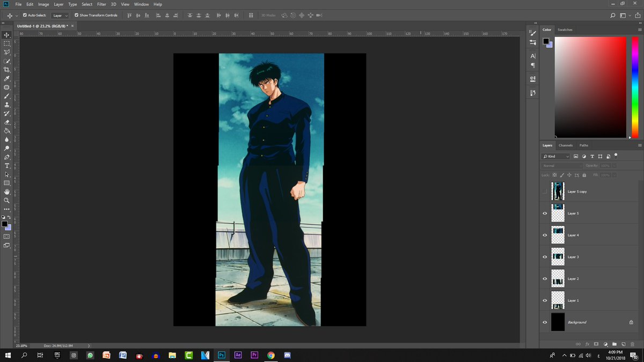Hide Layer 2 with eye icon
The image size is (644, 362).
click(545, 279)
